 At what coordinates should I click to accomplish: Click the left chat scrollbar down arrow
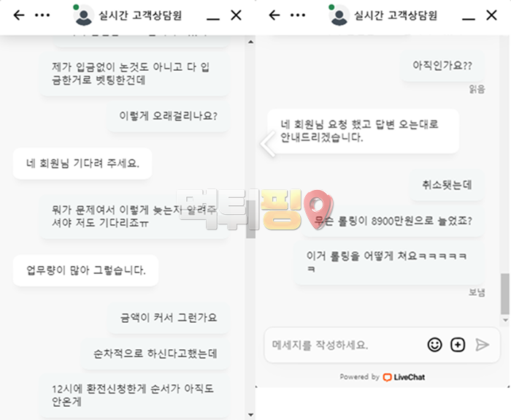click(x=250, y=415)
